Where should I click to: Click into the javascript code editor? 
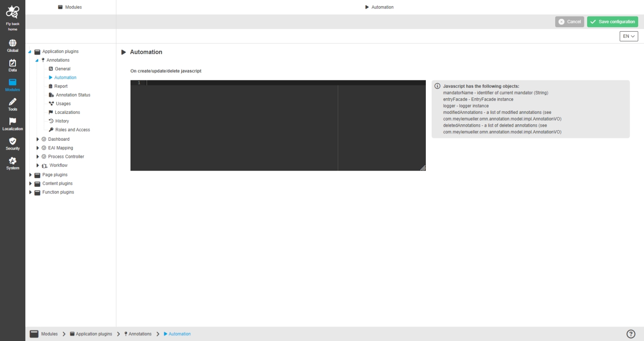pos(278,125)
